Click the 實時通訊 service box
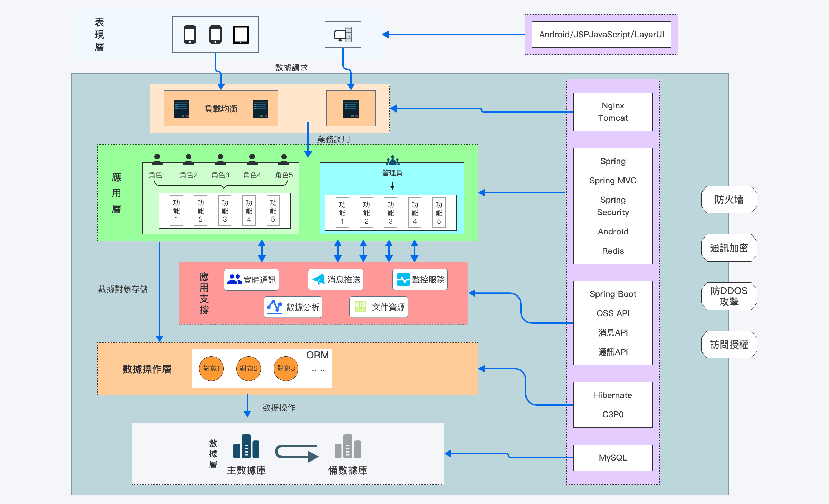 (x=251, y=280)
